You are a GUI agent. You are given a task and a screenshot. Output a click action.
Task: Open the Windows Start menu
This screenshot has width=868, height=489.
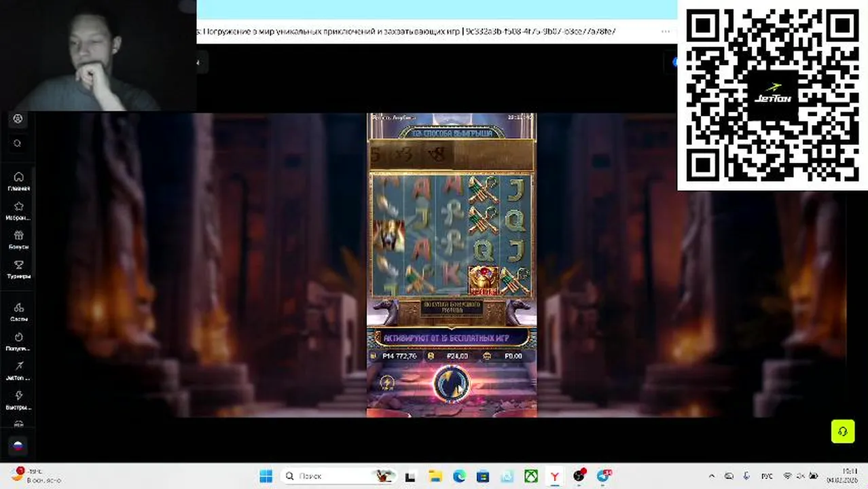266,476
